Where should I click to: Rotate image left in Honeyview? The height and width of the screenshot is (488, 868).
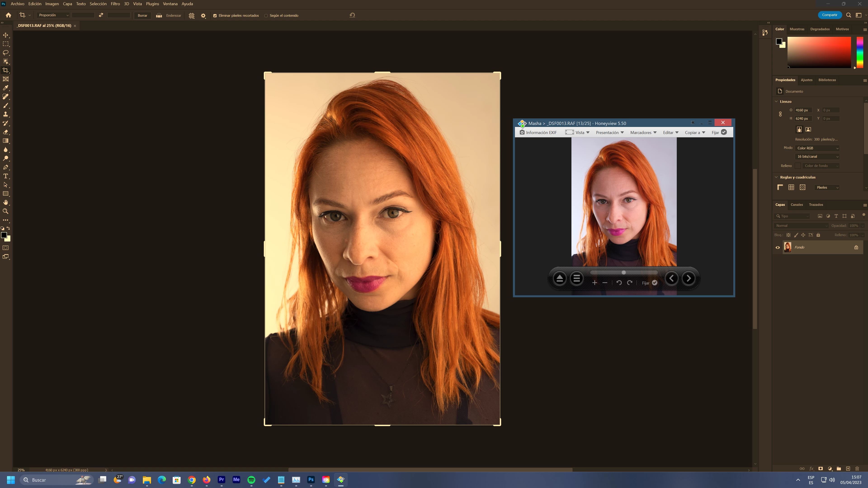click(x=619, y=283)
